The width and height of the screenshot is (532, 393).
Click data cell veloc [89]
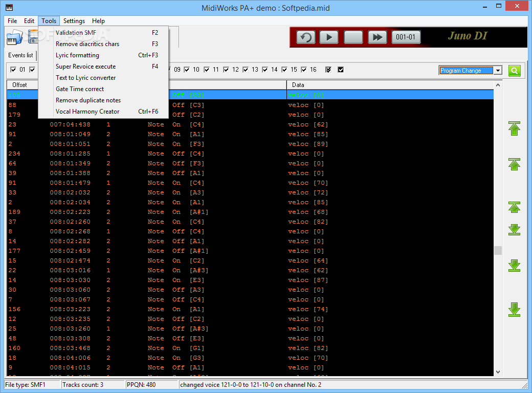[x=308, y=144]
